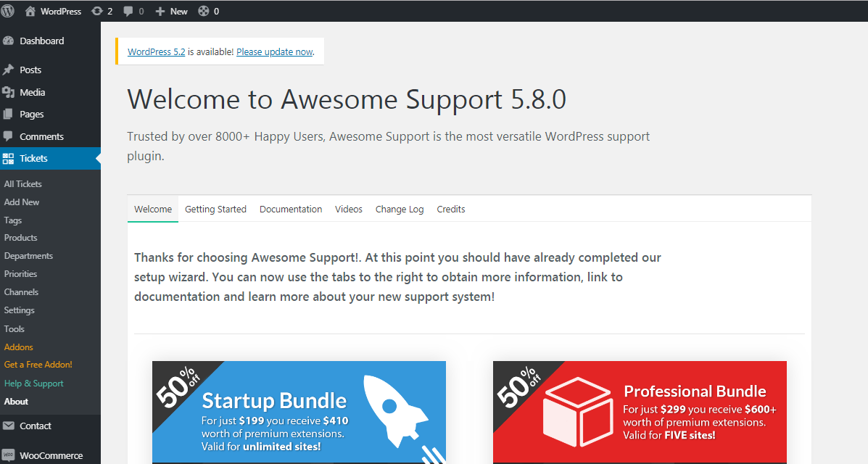Open the WooCommerce menu
Viewport: 868px width, 464px height.
(x=50, y=455)
